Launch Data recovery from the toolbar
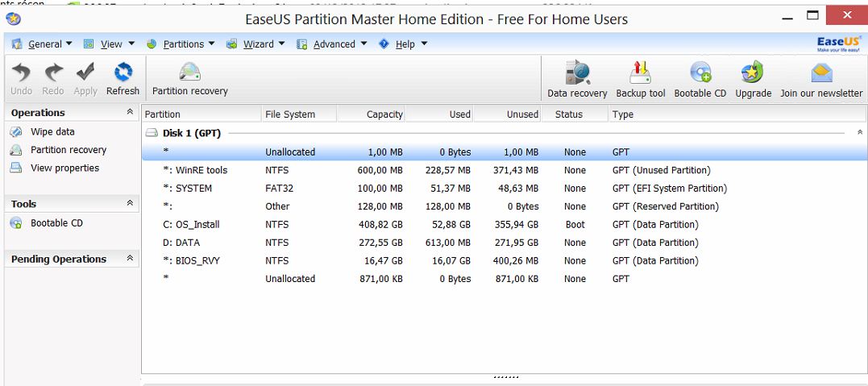 coord(577,73)
